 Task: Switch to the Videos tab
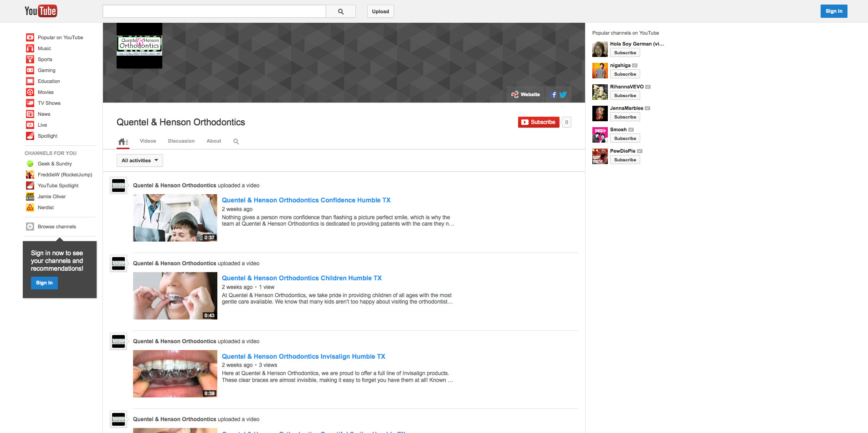(x=148, y=141)
